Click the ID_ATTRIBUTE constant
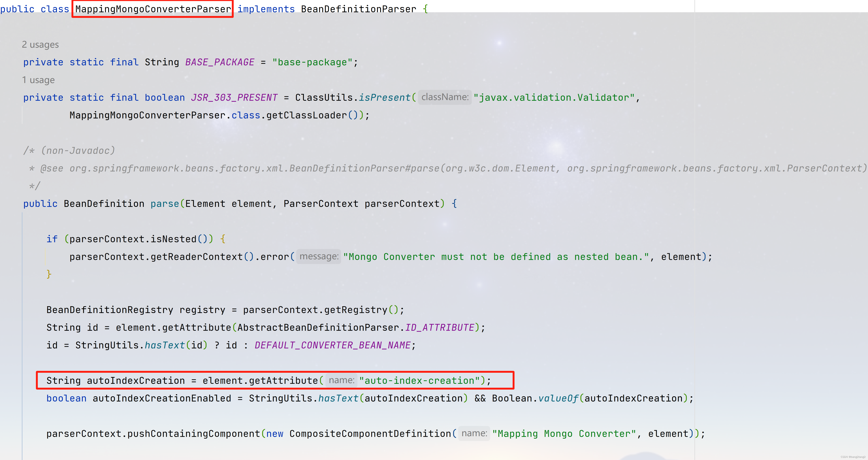 pyautogui.click(x=439, y=328)
